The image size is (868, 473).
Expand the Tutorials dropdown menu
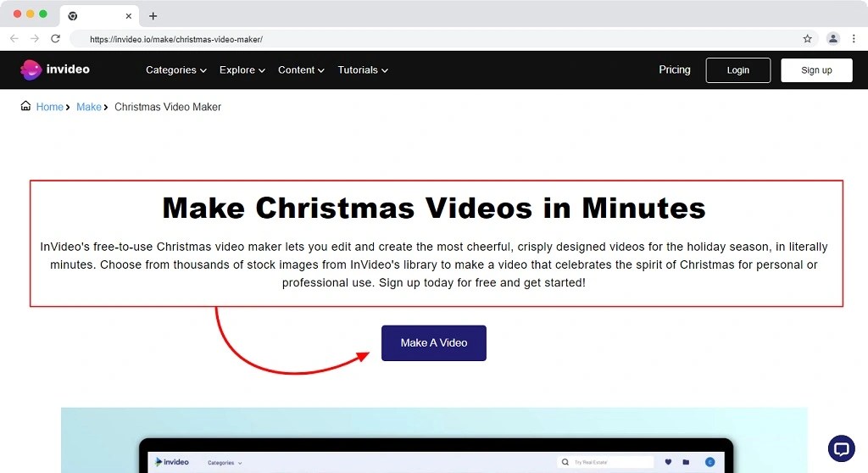363,70
